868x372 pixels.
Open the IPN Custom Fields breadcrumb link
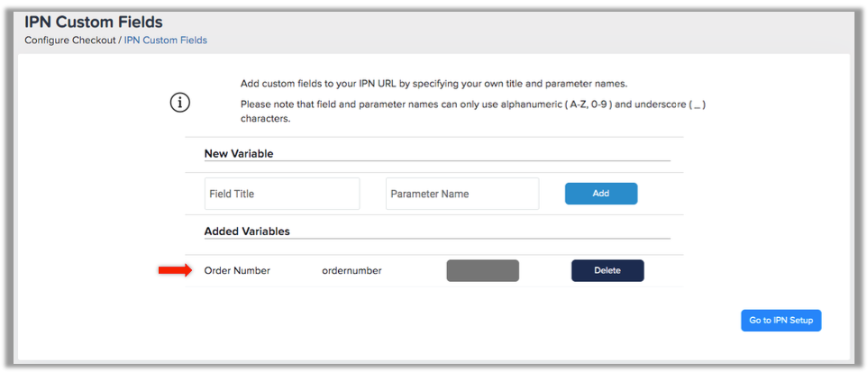[166, 41]
